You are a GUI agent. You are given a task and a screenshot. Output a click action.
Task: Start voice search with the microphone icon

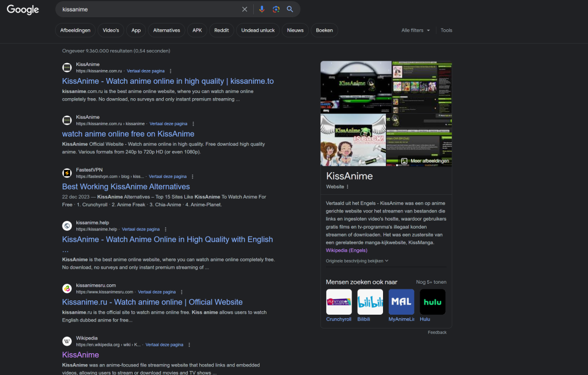coord(262,9)
